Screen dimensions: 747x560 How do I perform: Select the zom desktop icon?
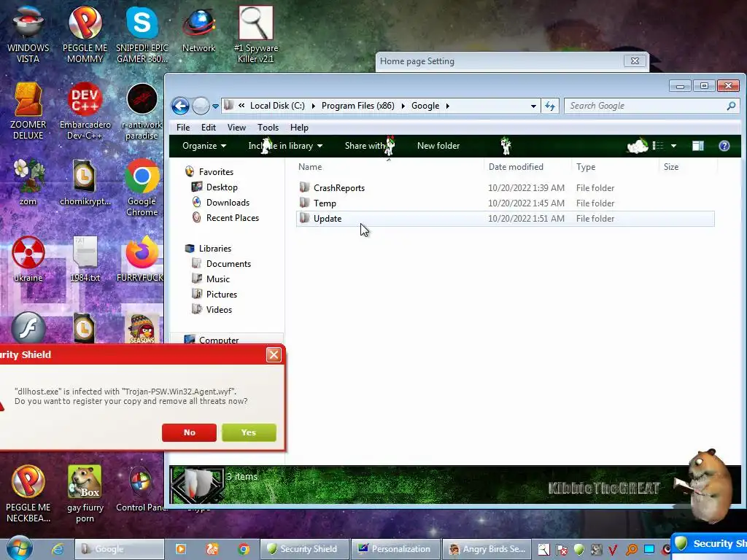click(x=28, y=182)
